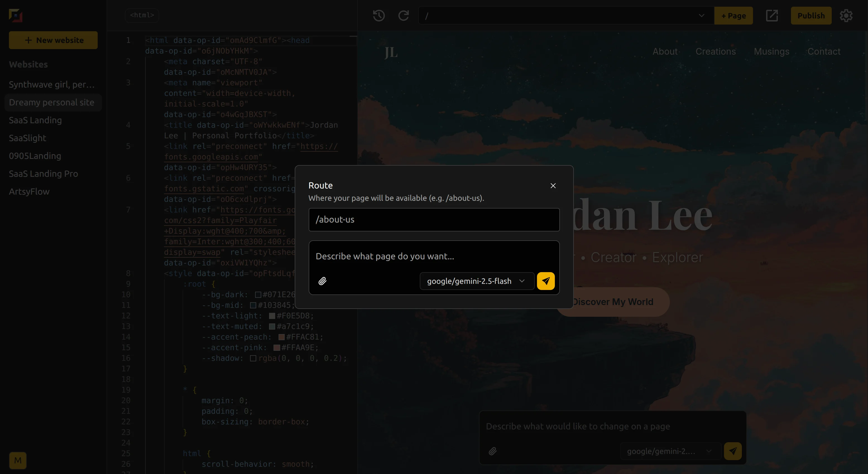Click the refresh preview icon
This screenshot has width=868, height=474.
click(403, 16)
